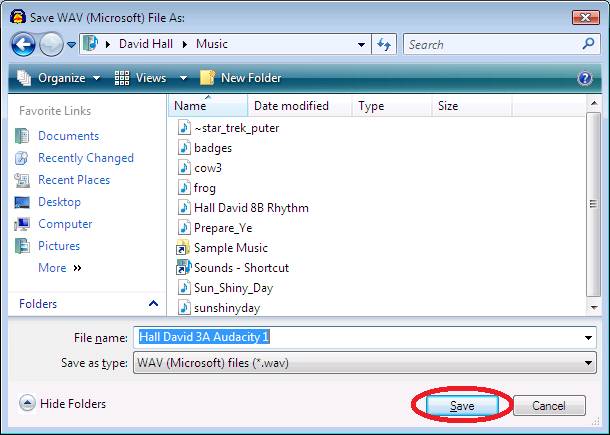
Task: Sort by the Type column
Action: point(392,106)
